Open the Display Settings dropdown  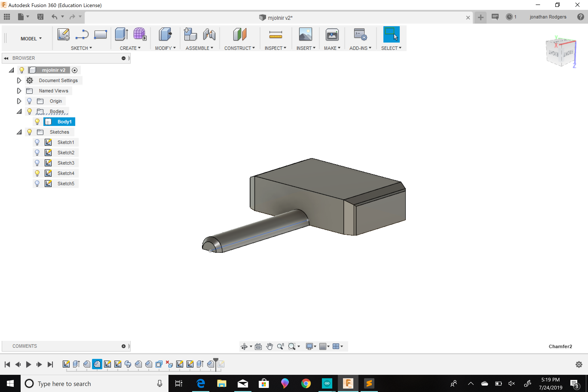[x=311, y=346]
